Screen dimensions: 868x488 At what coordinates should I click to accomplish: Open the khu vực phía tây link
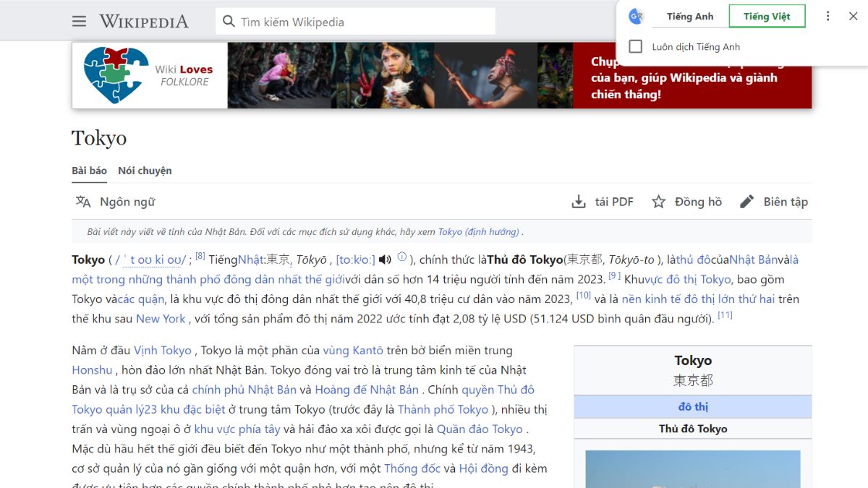237,429
